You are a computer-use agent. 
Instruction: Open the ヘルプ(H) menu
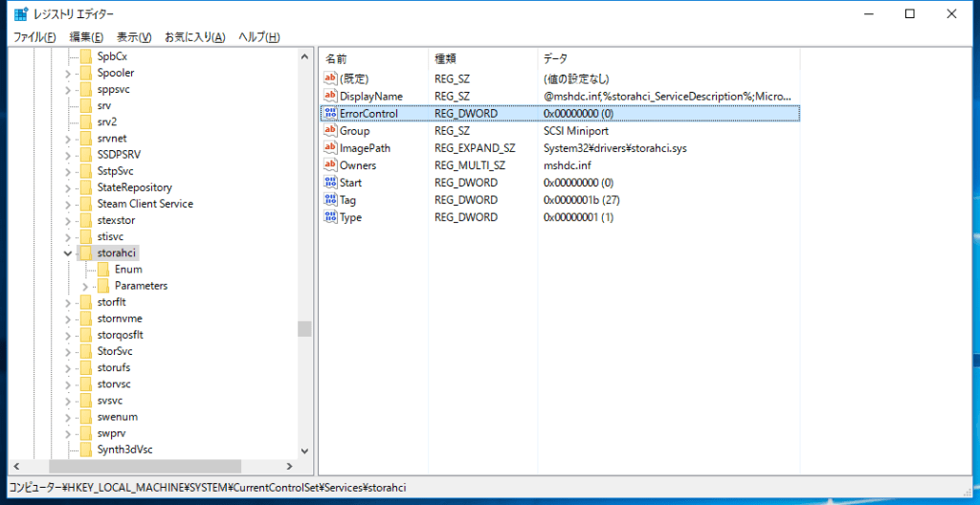258,37
